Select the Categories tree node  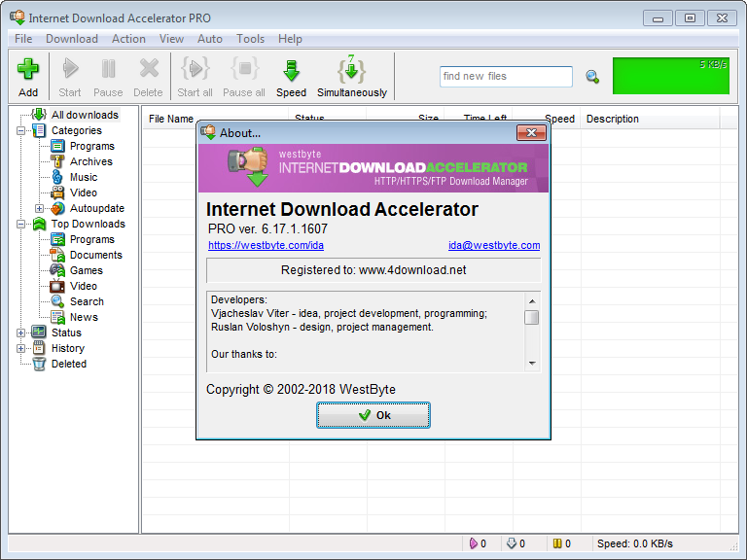click(76, 130)
